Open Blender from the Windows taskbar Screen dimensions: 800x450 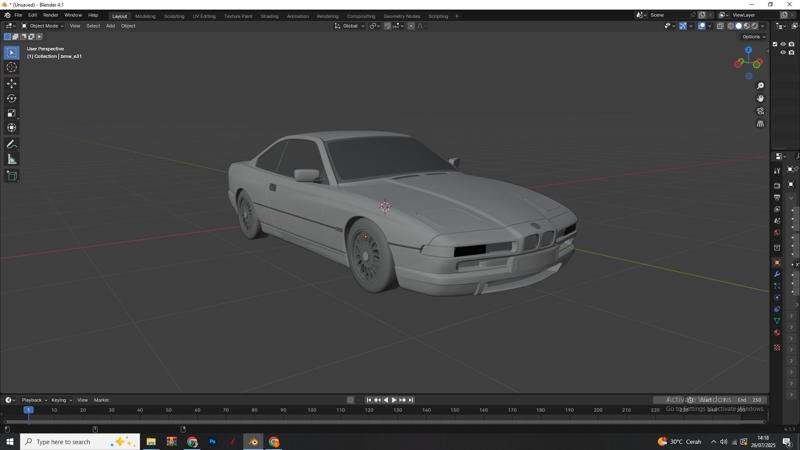(x=253, y=442)
